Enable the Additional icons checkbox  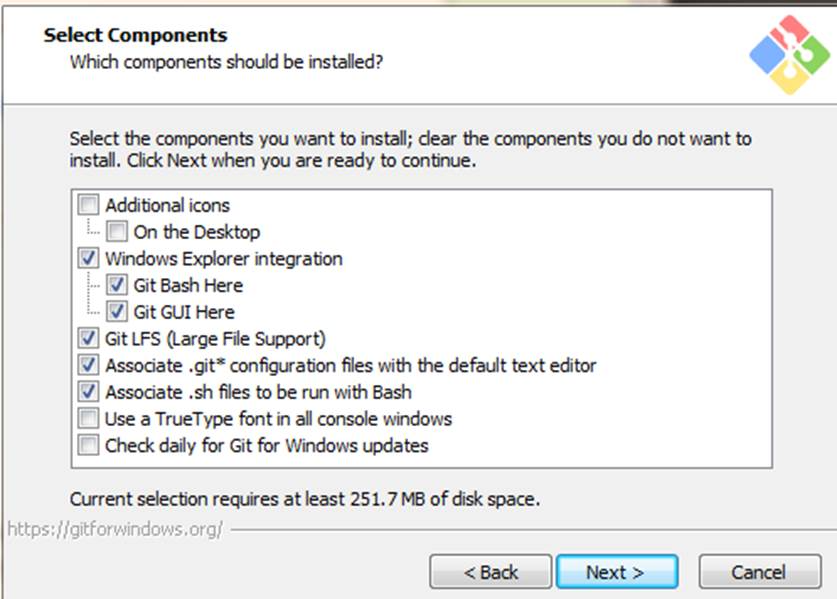(x=88, y=204)
